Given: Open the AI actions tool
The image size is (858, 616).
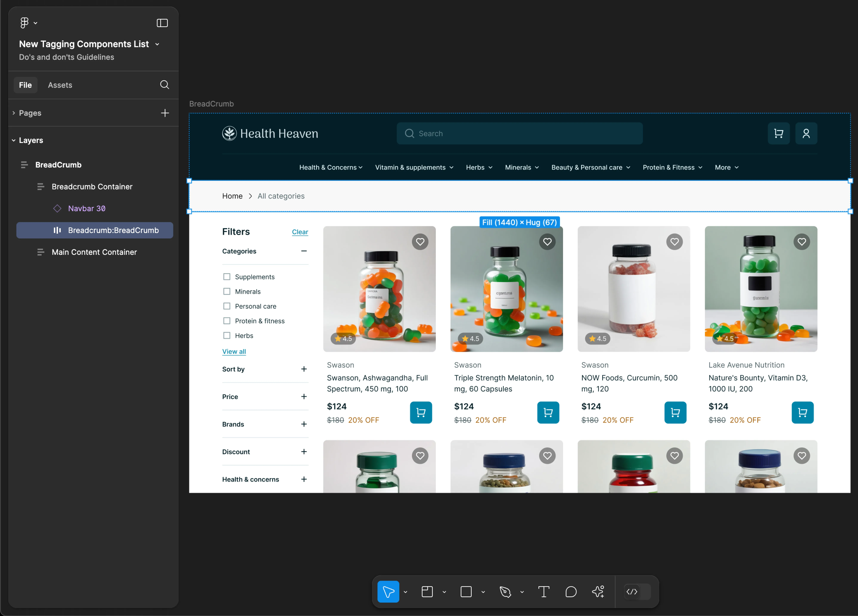Looking at the screenshot, I should [598, 592].
